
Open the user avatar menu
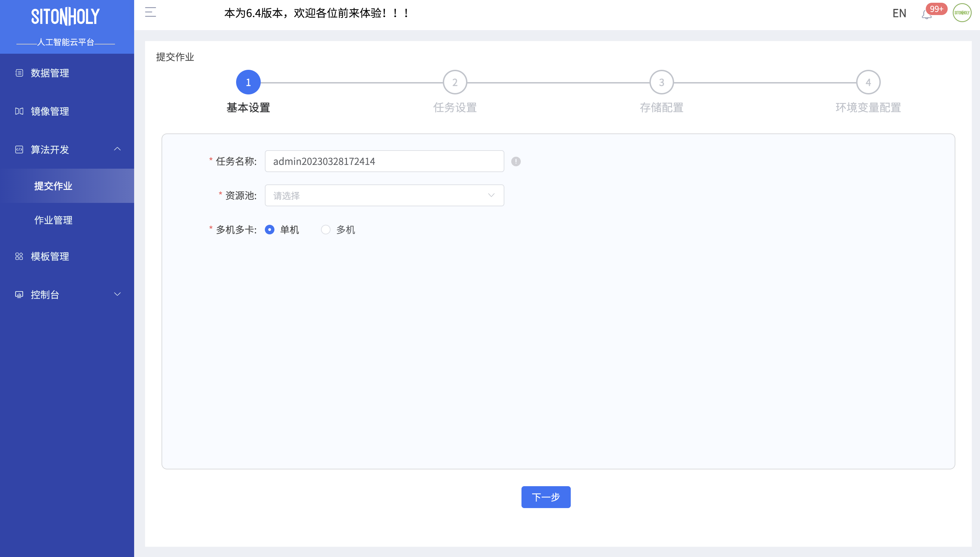coord(962,13)
